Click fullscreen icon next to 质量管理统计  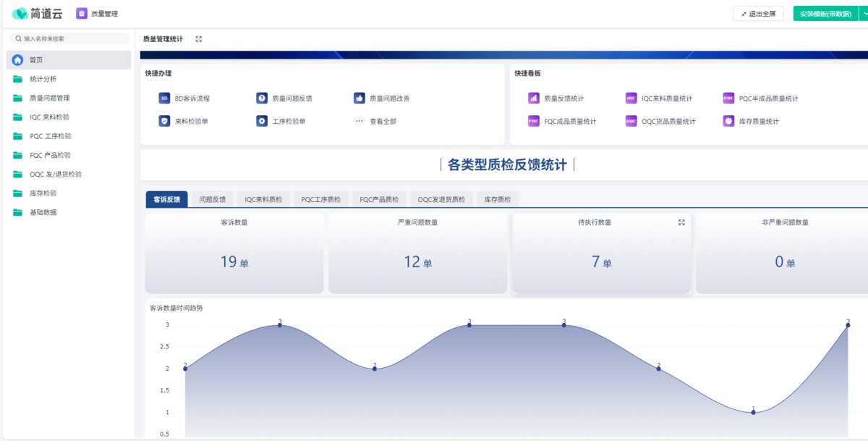click(199, 39)
